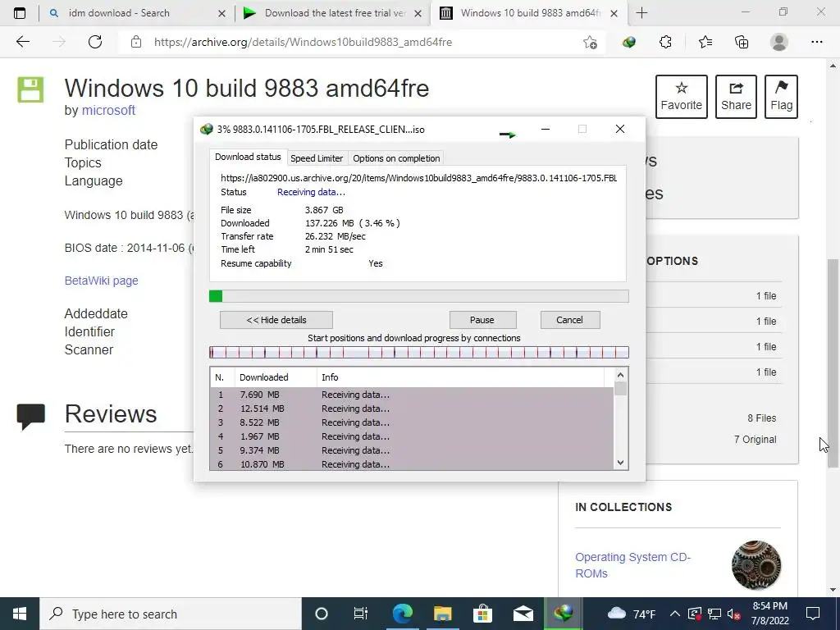Click Hide details button in IDM
The image size is (840, 630).
[276, 320]
